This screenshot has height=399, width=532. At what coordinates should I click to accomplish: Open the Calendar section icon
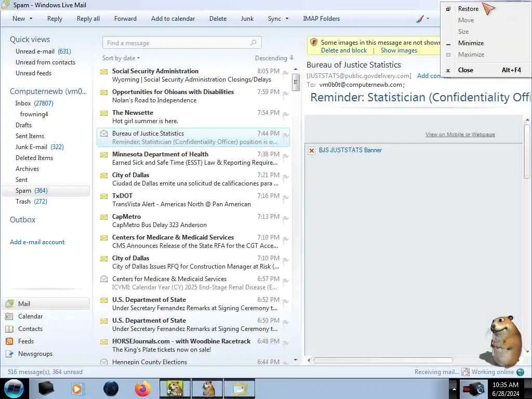pos(9,316)
